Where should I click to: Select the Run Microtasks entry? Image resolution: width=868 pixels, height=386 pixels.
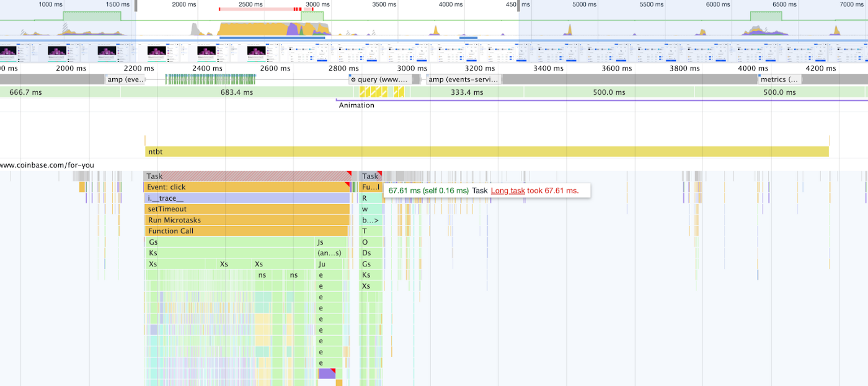[x=247, y=220]
